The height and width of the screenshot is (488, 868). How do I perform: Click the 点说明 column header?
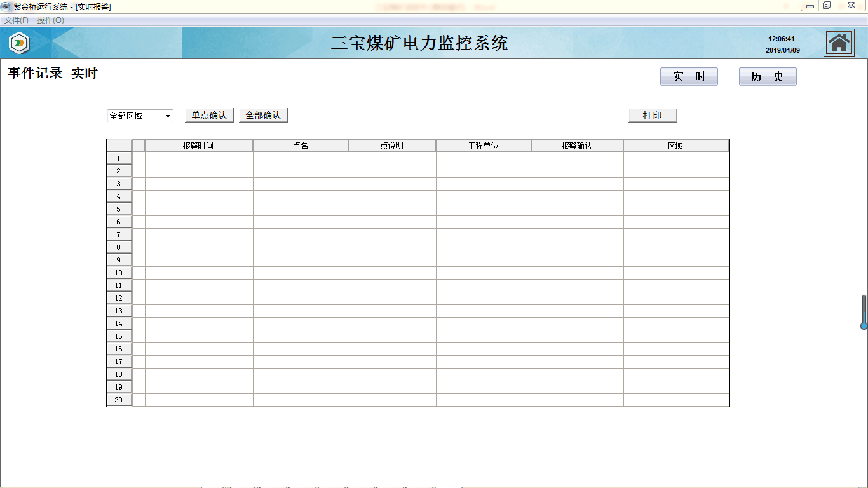point(392,146)
